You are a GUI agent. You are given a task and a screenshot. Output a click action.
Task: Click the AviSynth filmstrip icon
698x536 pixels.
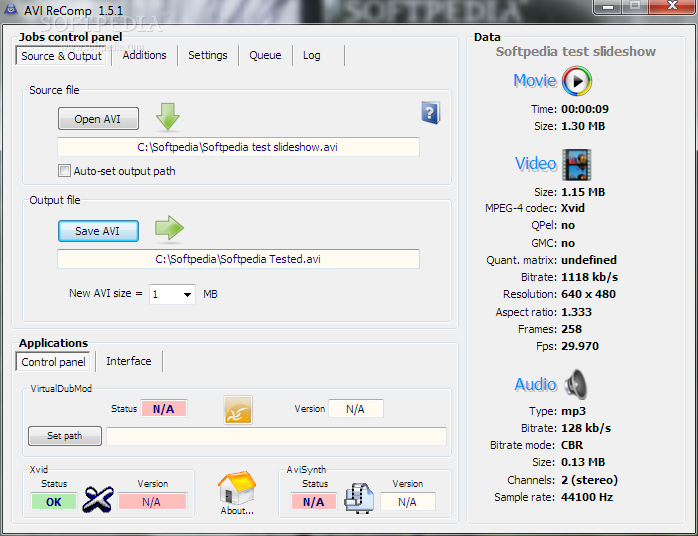tap(359, 498)
